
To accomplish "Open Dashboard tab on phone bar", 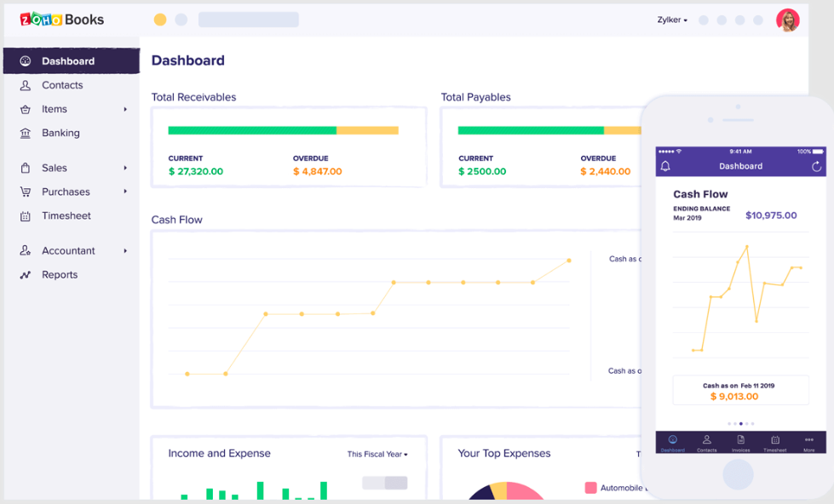I will (672, 443).
